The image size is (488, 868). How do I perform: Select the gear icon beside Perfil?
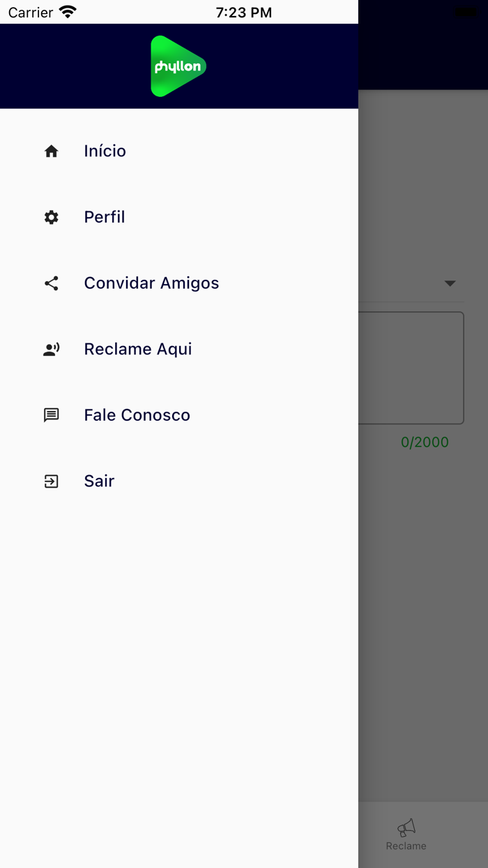tap(51, 217)
